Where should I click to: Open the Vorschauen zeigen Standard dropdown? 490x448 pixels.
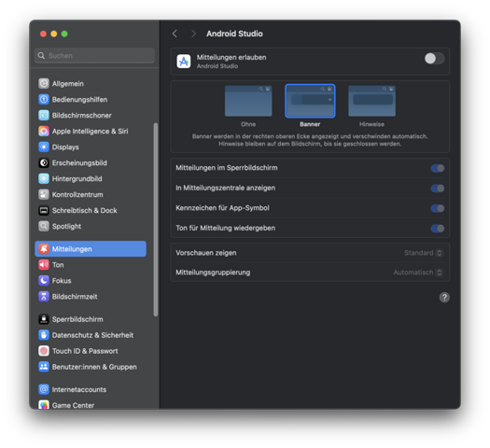pyautogui.click(x=424, y=253)
